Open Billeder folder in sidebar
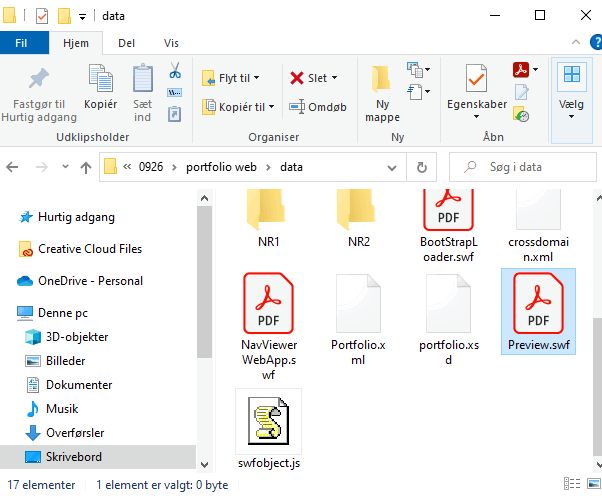 click(55, 361)
